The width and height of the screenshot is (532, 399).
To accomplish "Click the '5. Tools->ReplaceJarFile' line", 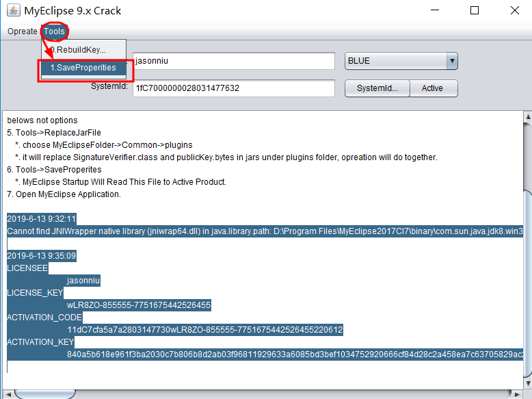I will coord(54,133).
